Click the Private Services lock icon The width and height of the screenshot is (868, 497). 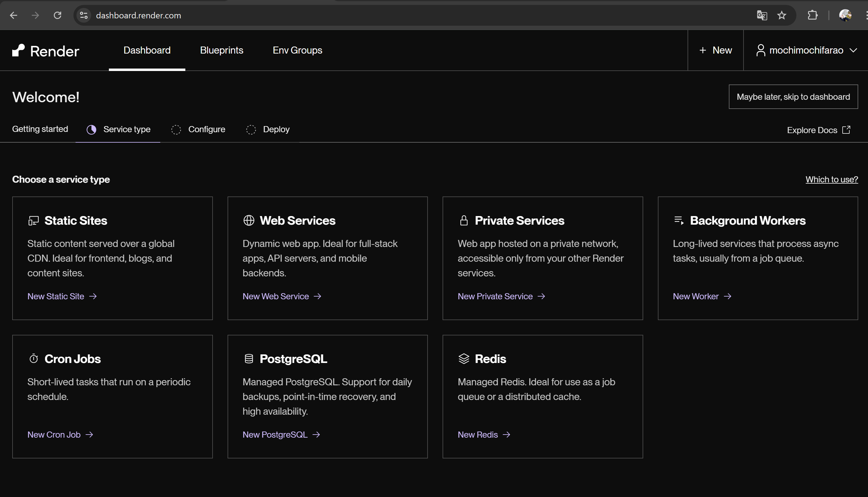click(x=464, y=220)
